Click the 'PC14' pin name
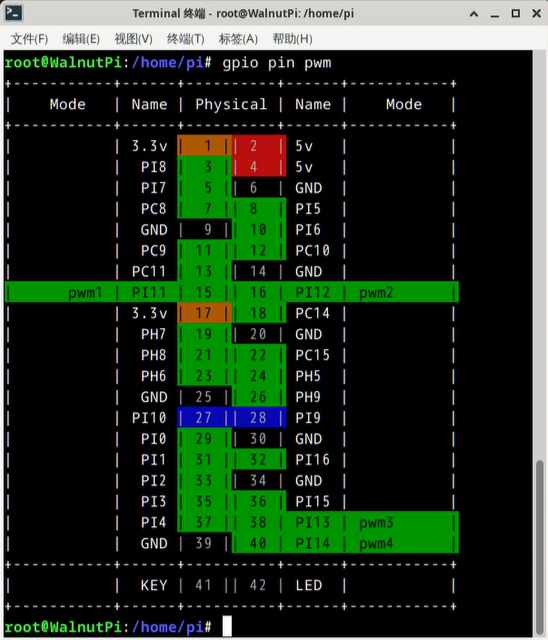The height and width of the screenshot is (640, 548). click(313, 313)
